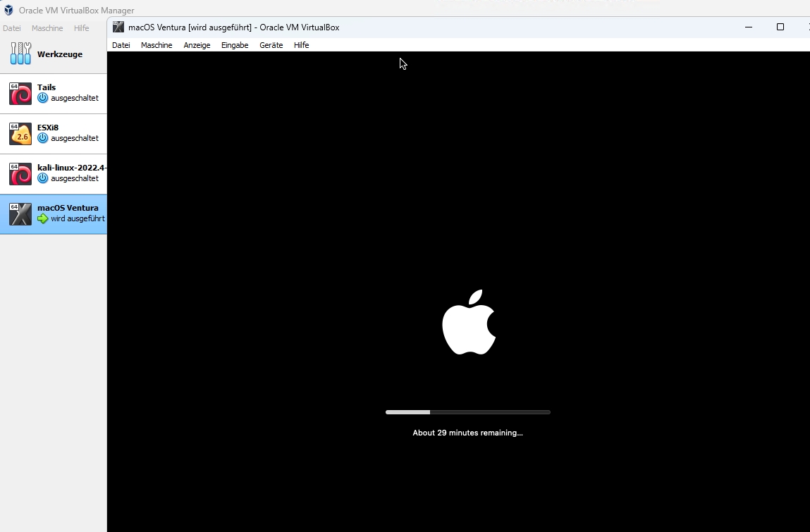Click the ESXi8 power status icon

pyautogui.click(x=43, y=138)
